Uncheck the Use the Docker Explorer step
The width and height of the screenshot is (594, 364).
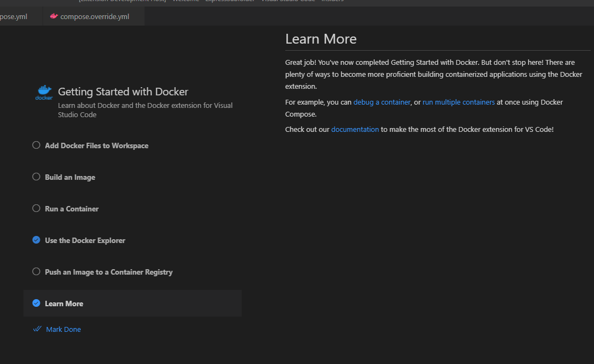(36, 240)
